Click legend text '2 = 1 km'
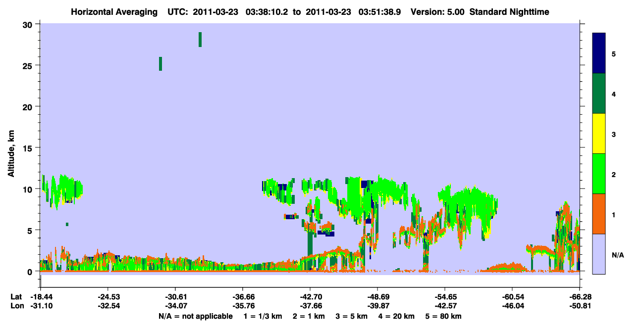Viewport: 644px width, 330px height. click(309, 316)
